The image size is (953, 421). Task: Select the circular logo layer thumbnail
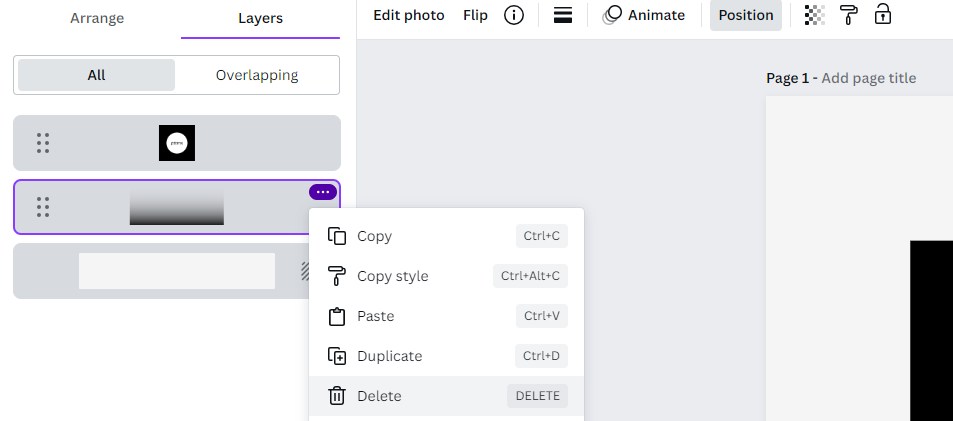pos(177,143)
